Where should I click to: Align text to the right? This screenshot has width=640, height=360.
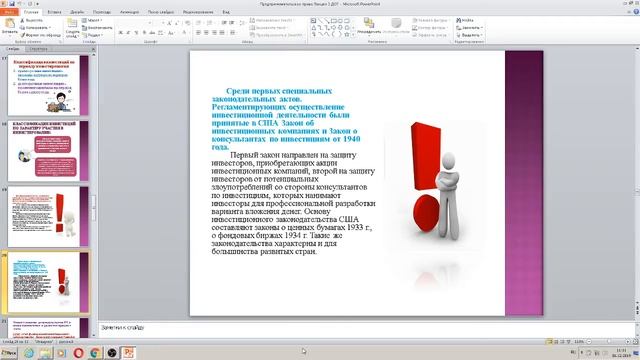(x=214, y=33)
